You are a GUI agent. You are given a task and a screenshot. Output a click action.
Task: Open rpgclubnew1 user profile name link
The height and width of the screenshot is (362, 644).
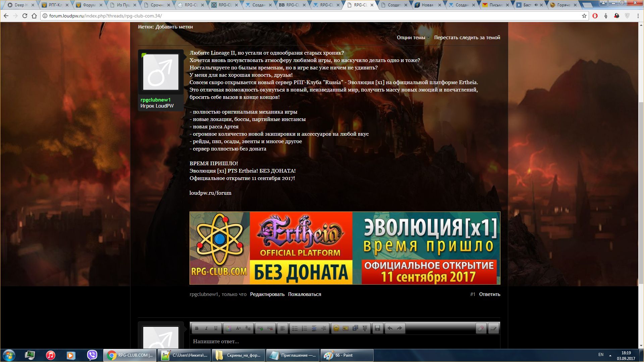click(156, 100)
